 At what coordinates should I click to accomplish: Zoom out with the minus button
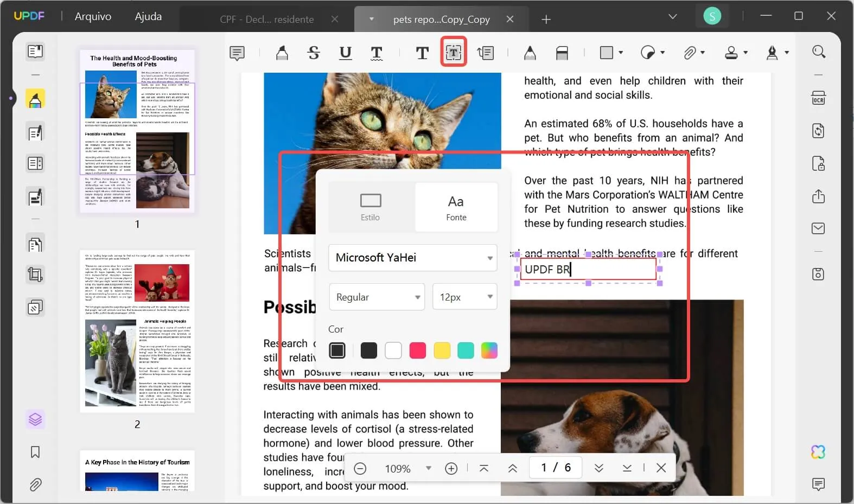tap(360, 468)
